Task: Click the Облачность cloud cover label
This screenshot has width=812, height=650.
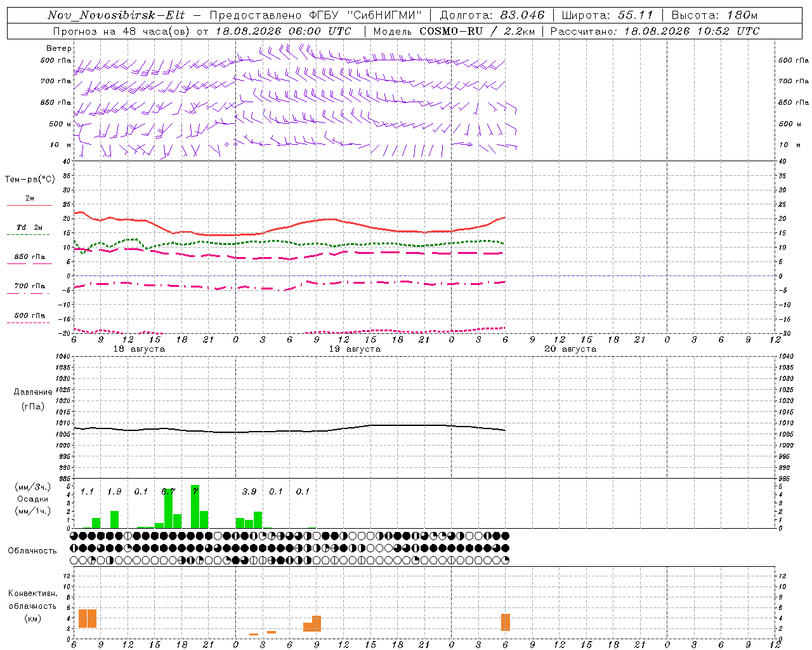Action: [x=32, y=550]
